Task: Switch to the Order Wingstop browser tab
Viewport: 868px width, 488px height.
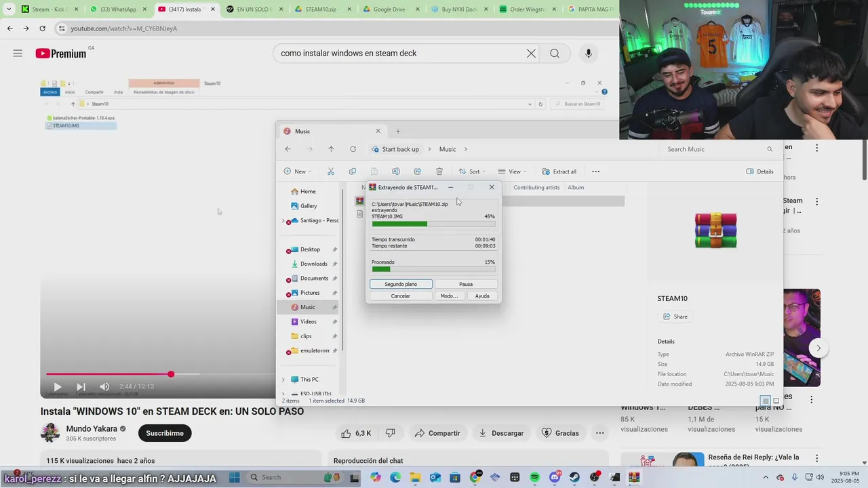Action: point(526,9)
